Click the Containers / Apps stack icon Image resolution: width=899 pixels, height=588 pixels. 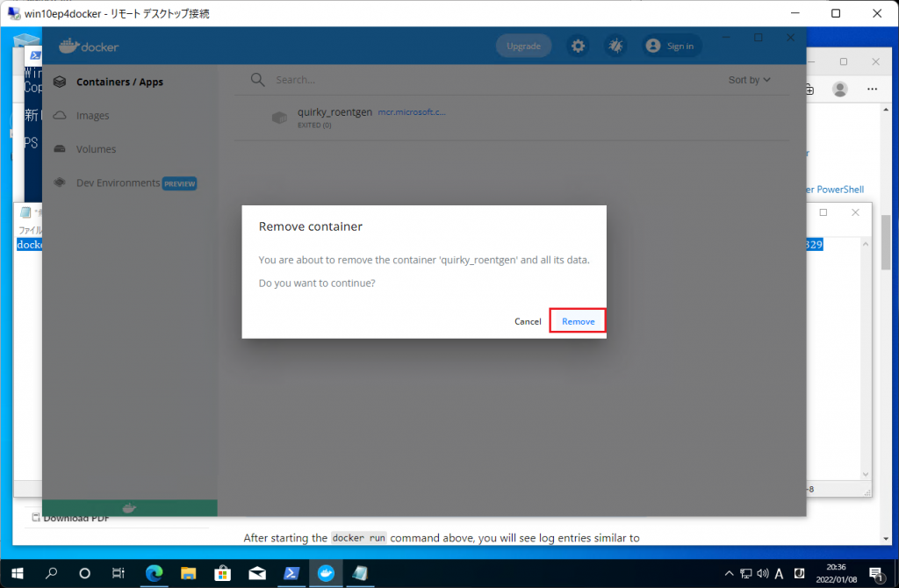[60, 82]
